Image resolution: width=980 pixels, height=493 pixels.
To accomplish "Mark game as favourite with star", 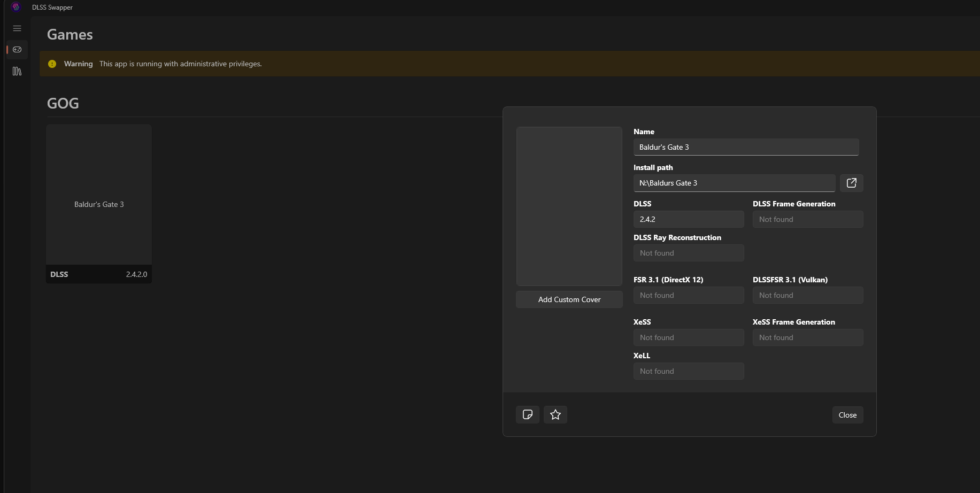I will pyautogui.click(x=555, y=414).
